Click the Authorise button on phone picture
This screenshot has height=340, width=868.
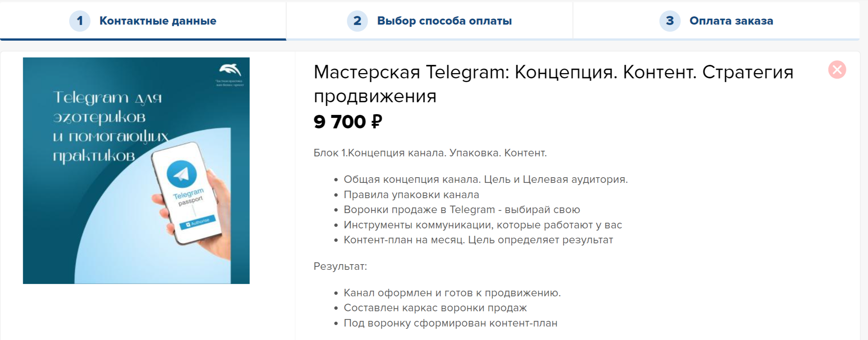coord(198,222)
